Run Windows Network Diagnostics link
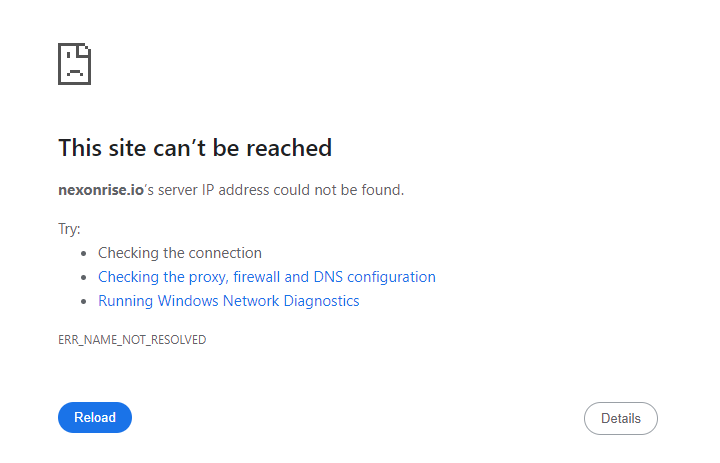 pyautogui.click(x=228, y=301)
